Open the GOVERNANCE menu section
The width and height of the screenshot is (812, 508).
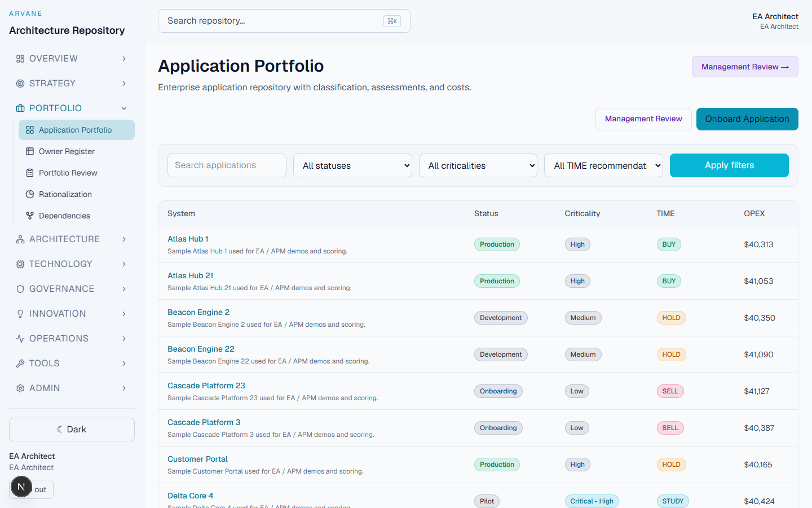pyautogui.click(x=72, y=289)
